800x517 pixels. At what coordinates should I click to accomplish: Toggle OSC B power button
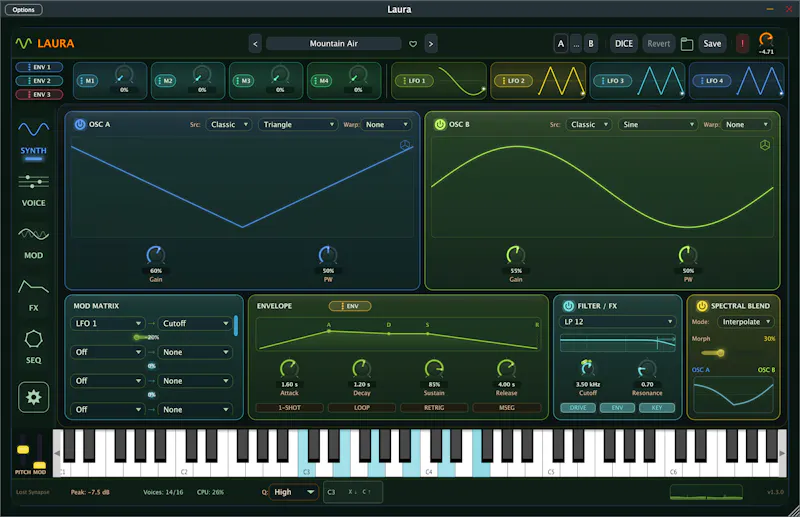point(440,125)
